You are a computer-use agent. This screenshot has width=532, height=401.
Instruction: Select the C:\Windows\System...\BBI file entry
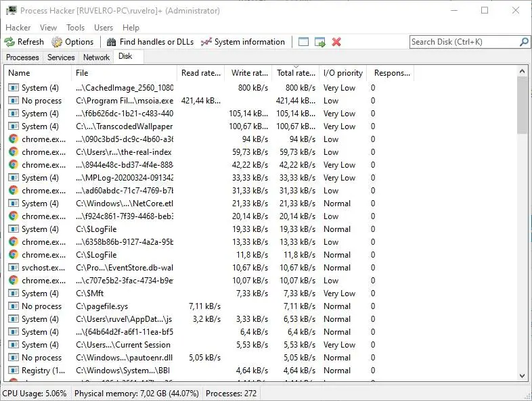click(123, 371)
